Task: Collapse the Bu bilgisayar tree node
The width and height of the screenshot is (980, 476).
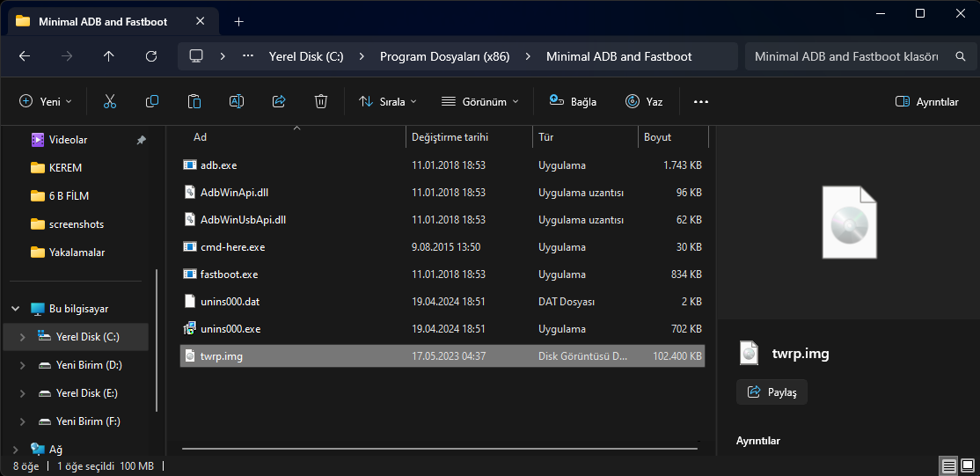Action: (15, 309)
